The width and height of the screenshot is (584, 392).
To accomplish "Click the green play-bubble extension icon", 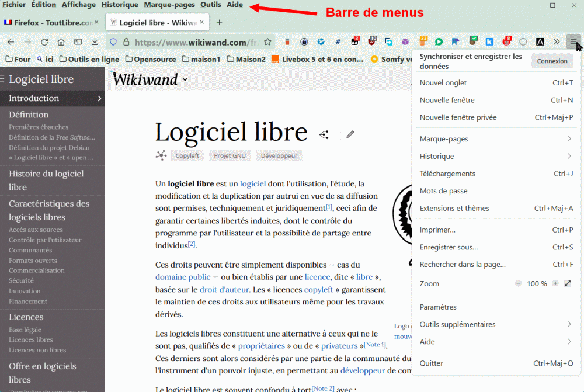I will pos(439,42).
